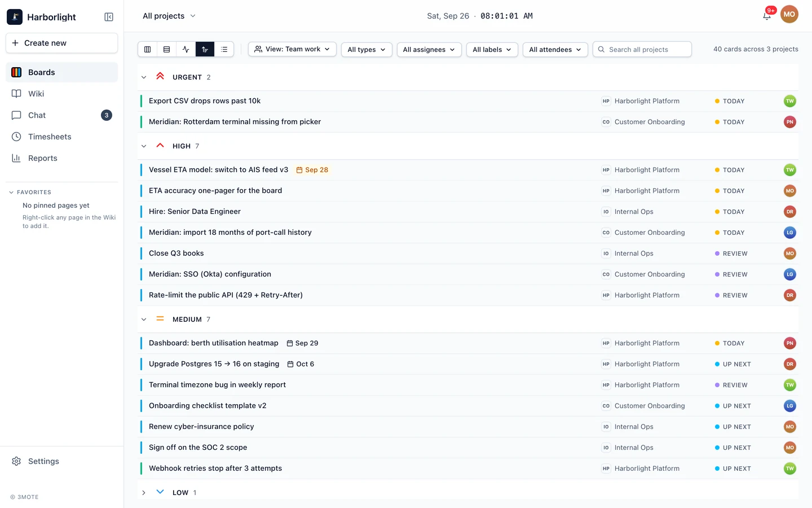Open card "Webhook retries stop after 3 attempts"
Viewport: 812px width, 508px height.
(x=215, y=468)
